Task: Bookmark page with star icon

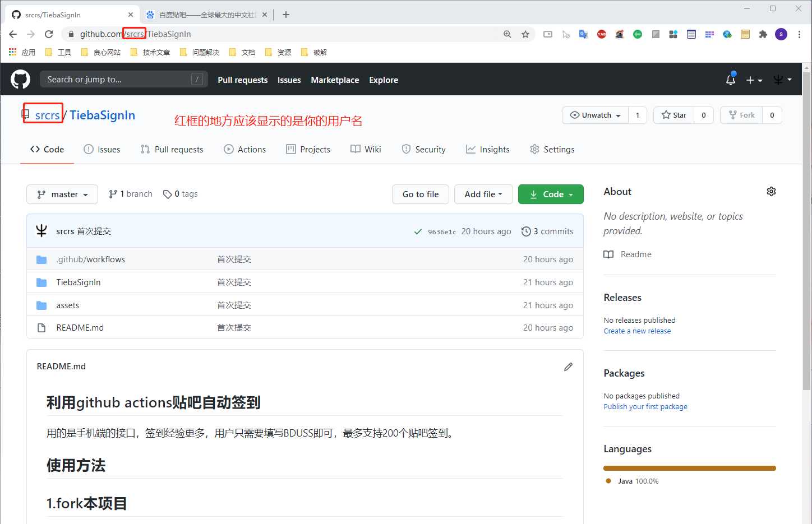Action: pyautogui.click(x=525, y=34)
